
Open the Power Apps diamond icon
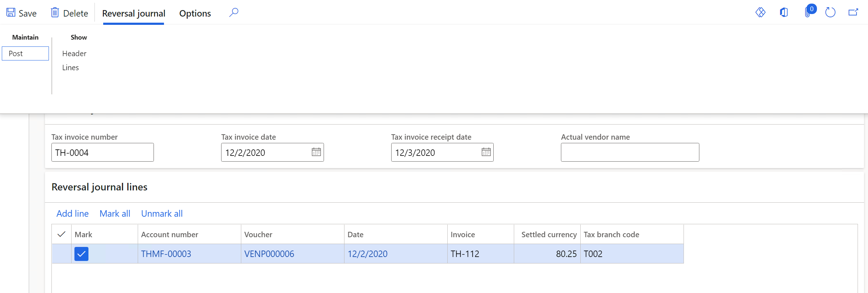point(760,13)
